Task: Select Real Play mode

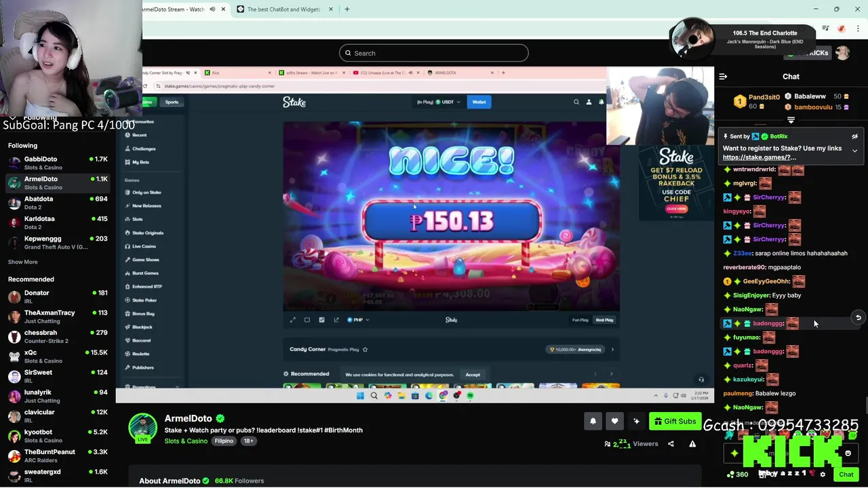Action: coord(604,320)
